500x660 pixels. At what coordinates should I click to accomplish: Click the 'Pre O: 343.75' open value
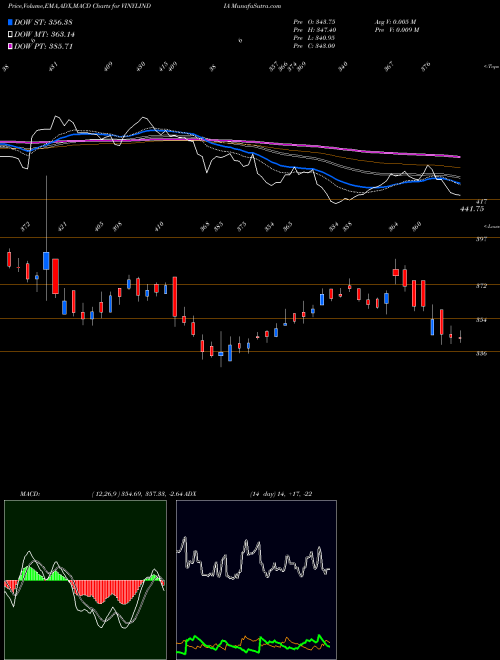coord(314,22)
